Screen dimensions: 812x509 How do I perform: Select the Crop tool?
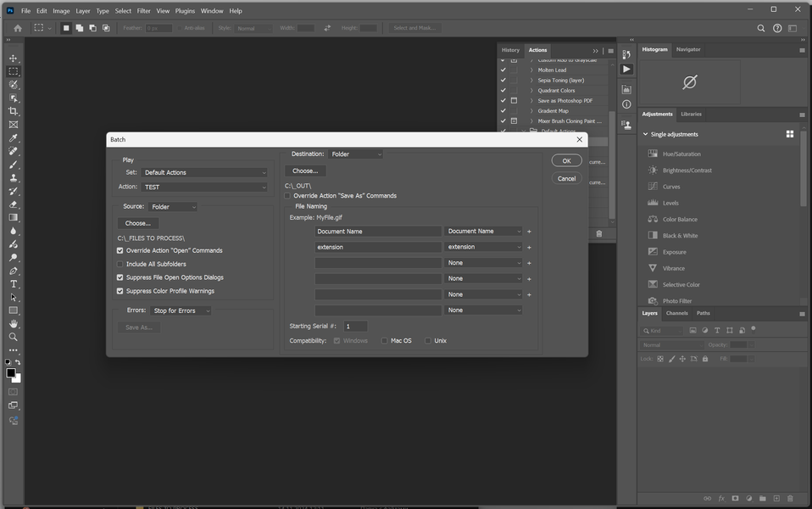(14, 111)
